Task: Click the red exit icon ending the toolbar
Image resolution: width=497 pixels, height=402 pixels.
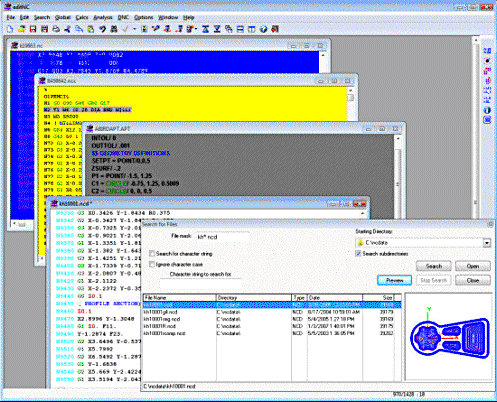Action: (275, 29)
